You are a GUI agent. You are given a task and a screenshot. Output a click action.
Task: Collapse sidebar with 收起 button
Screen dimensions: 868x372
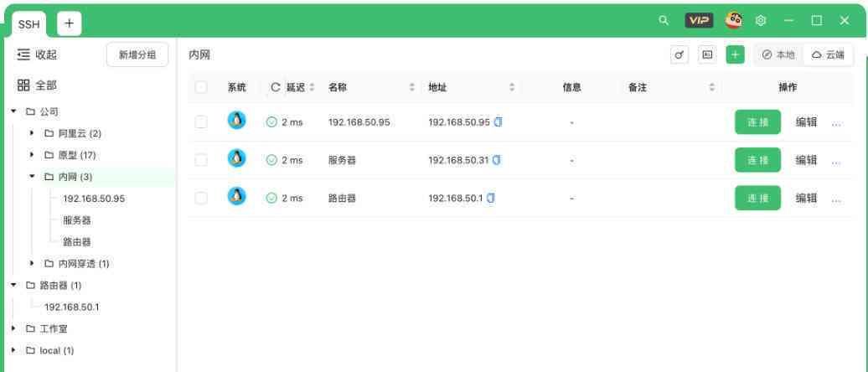tap(37, 54)
